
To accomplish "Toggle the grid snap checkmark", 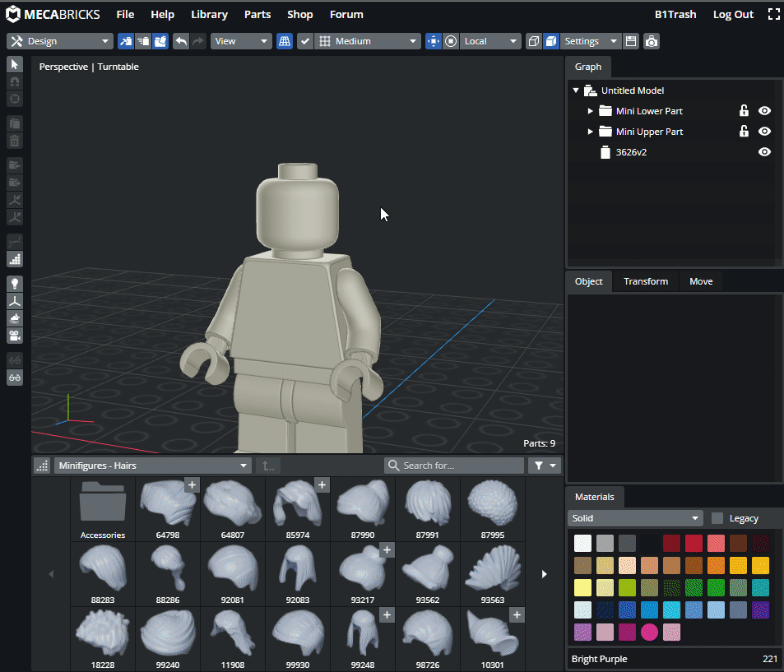I will [305, 41].
